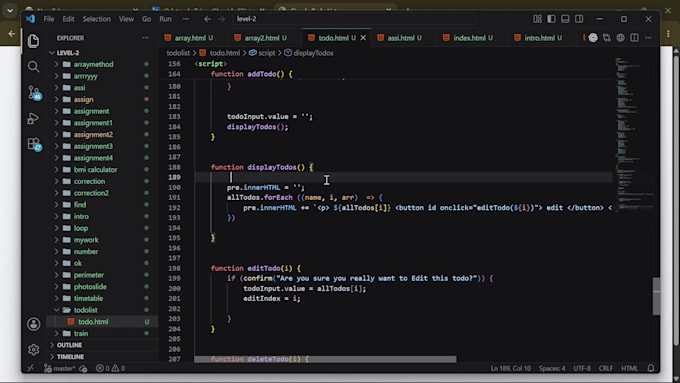Toggle the secondary side bar

click(579, 19)
